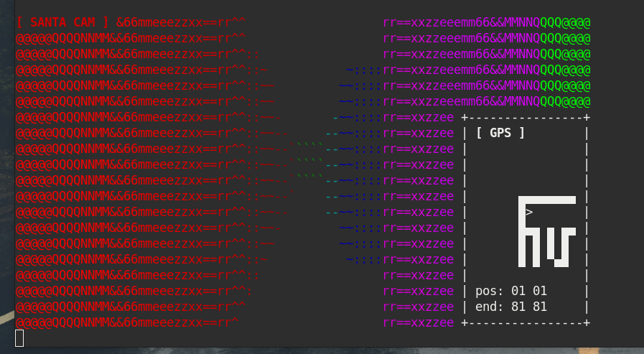The height and width of the screenshot is (354, 644).
Task: Click the [ SANTA CAM ] header label
Action: pyautogui.click(x=62, y=22)
